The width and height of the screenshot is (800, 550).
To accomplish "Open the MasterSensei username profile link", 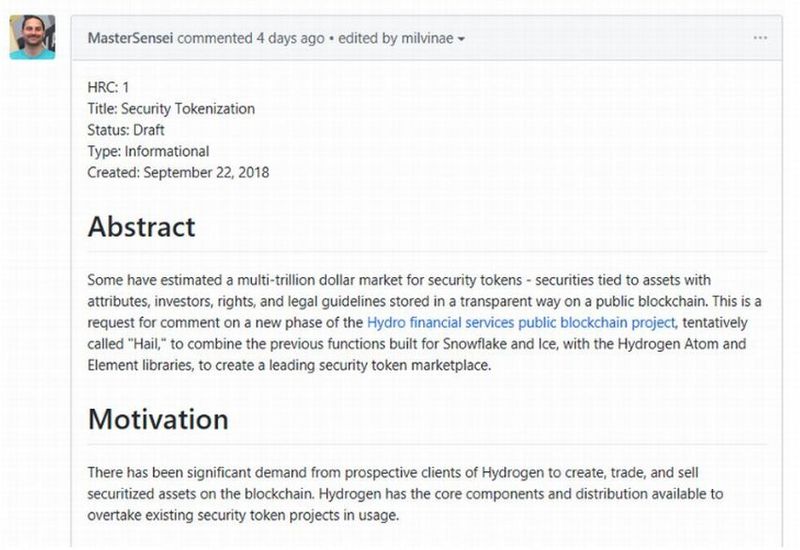I will pos(130,38).
